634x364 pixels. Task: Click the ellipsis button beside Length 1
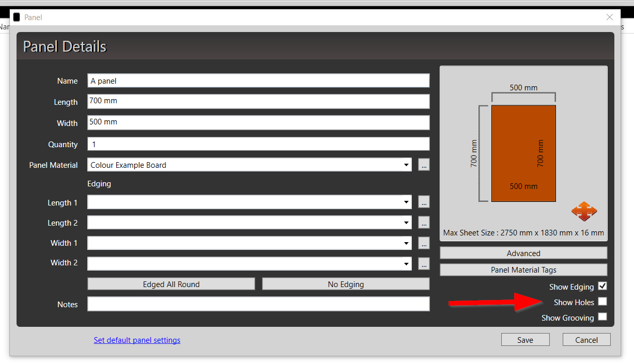point(424,202)
